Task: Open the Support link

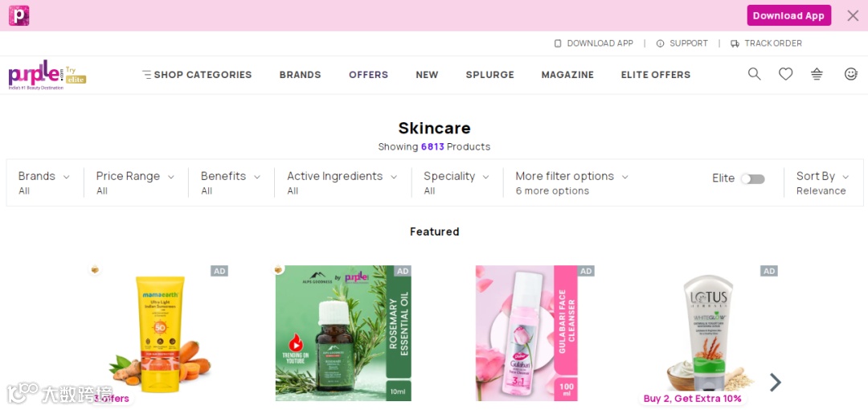Action: point(682,43)
